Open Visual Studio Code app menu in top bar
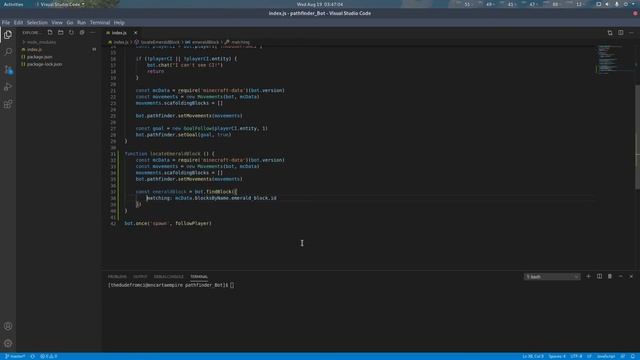Image resolution: width=640 pixels, height=360 pixels. (60, 4)
